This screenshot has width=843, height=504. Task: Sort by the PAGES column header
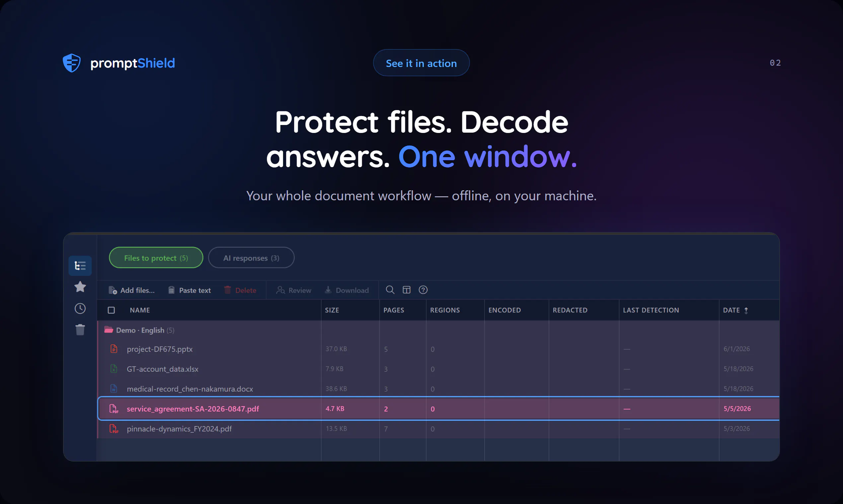[394, 310]
